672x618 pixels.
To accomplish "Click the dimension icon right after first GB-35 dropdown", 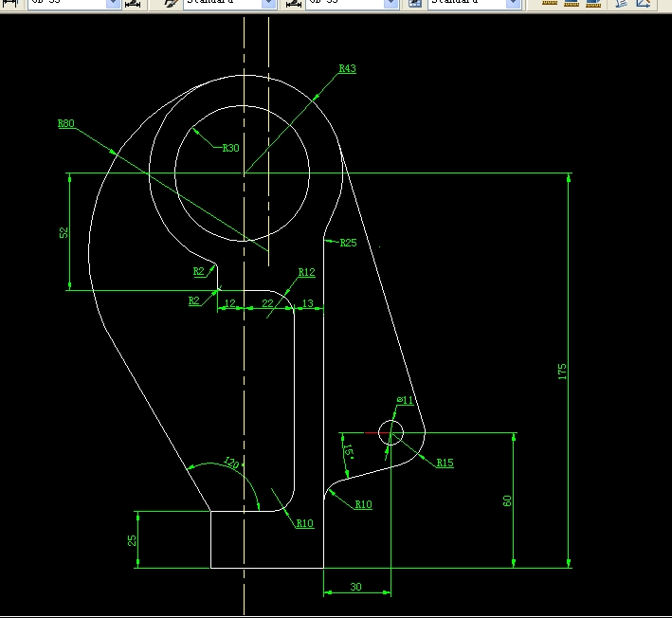I will (x=133, y=4).
